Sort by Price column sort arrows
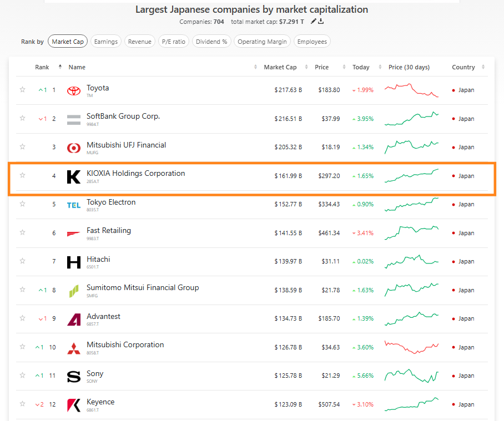The image size is (504, 421). pos(344,67)
